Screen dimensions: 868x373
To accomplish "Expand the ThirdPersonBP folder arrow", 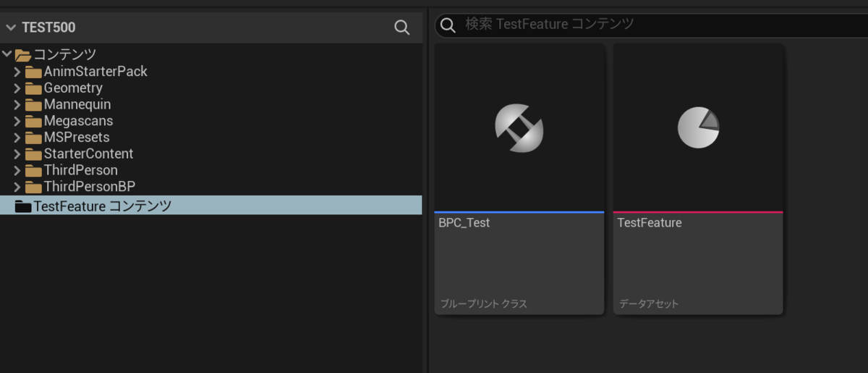I will [17, 186].
